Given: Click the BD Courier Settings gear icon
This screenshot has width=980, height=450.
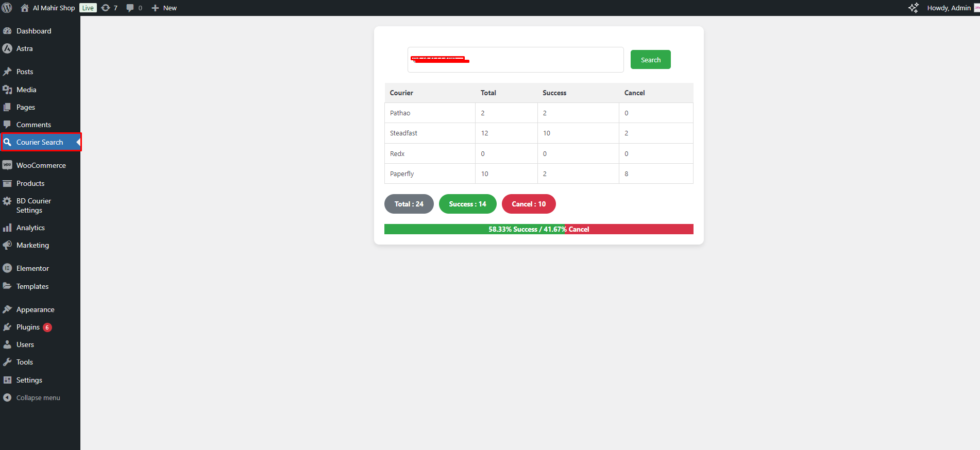Looking at the screenshot, I should click(7, 201).
